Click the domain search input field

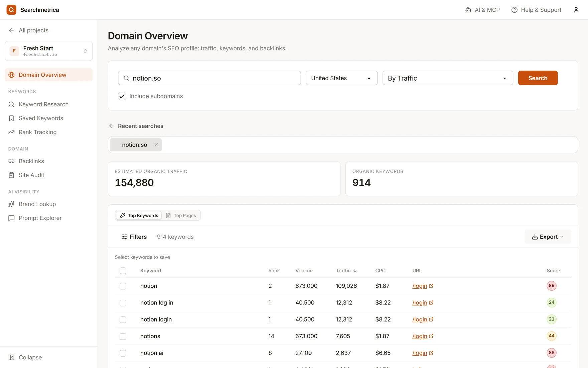point(209,78)
